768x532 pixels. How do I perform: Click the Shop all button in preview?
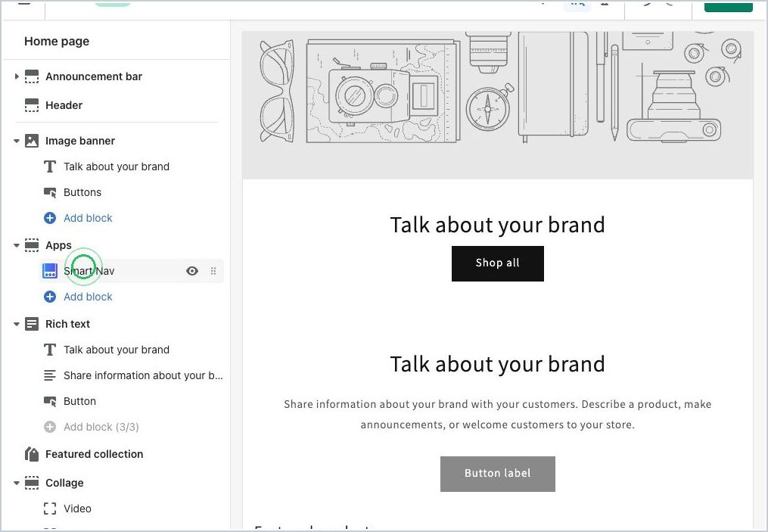coord(498,263)
